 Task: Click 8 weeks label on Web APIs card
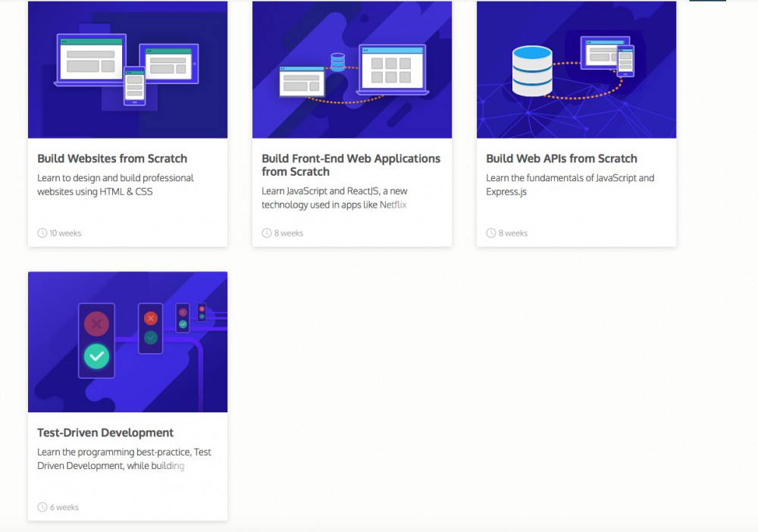pos(513,233)
